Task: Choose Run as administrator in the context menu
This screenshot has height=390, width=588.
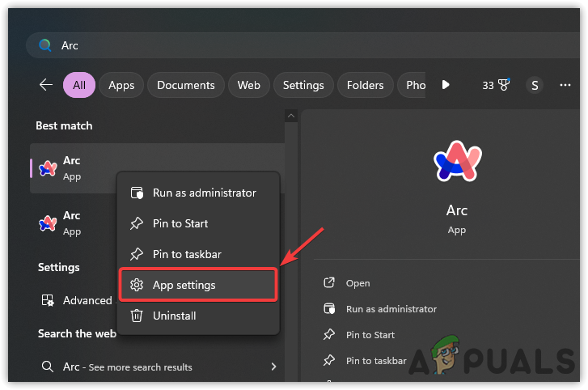Action: [x=198, y=193]
